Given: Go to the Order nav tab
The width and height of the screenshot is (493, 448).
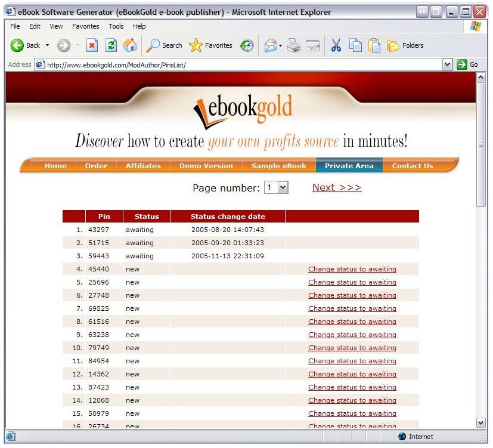Looking at the screenshot, I should (96, 166).
